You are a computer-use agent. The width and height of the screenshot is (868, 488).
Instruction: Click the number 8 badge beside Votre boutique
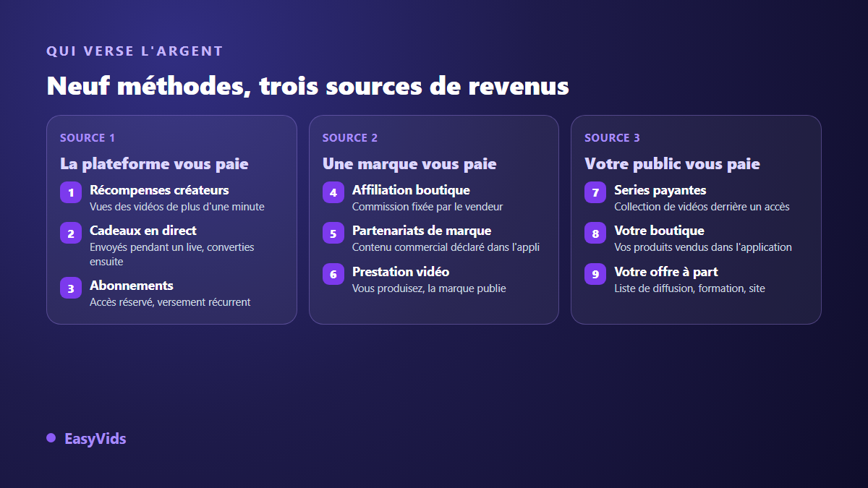(595, 234)
